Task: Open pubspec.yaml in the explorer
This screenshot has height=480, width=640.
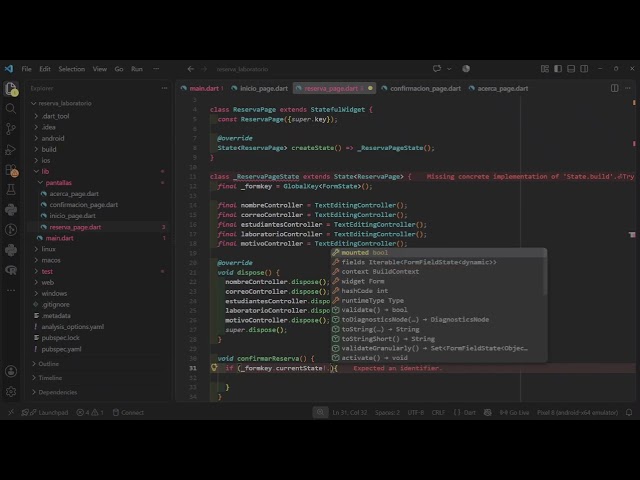Action: coord(61,349)
